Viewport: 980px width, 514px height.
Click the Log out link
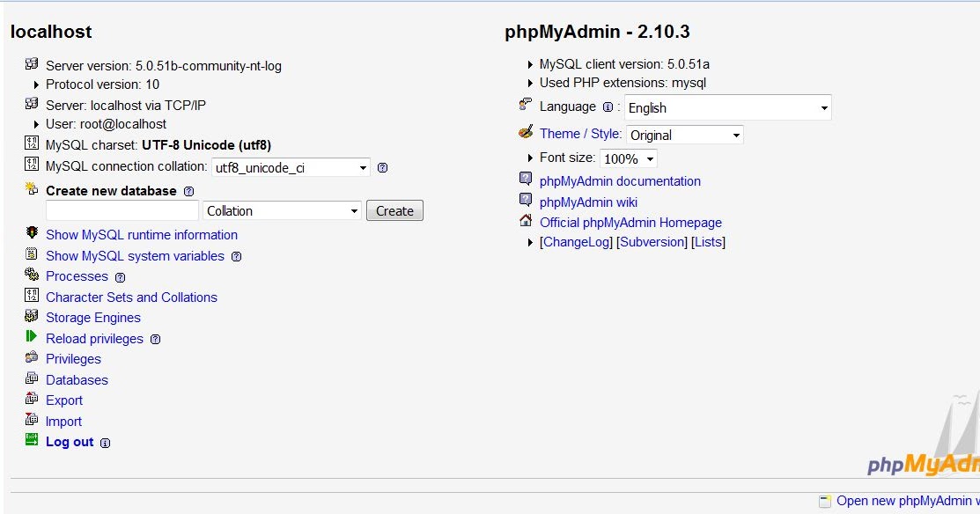70,442
